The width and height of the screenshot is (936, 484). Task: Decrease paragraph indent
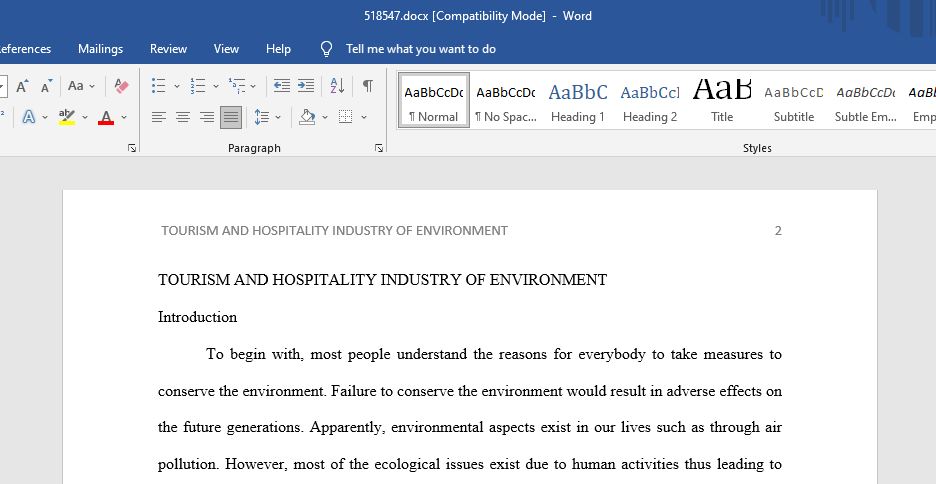tap(282, 86)
